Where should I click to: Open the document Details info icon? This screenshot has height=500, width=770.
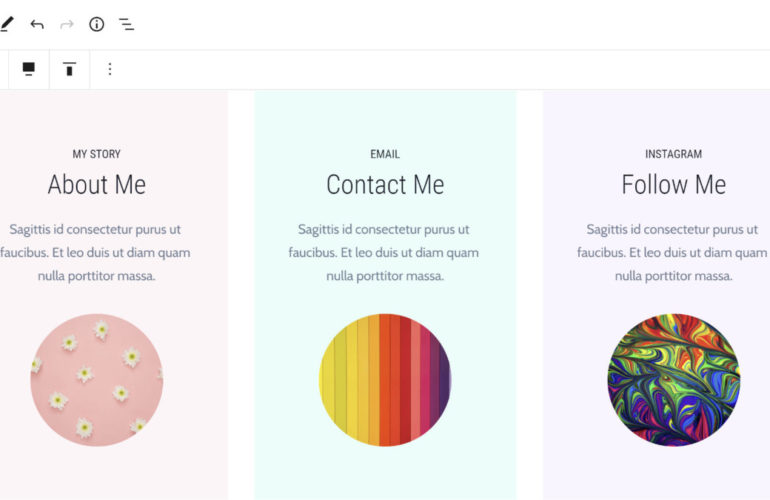pos(97,24)
